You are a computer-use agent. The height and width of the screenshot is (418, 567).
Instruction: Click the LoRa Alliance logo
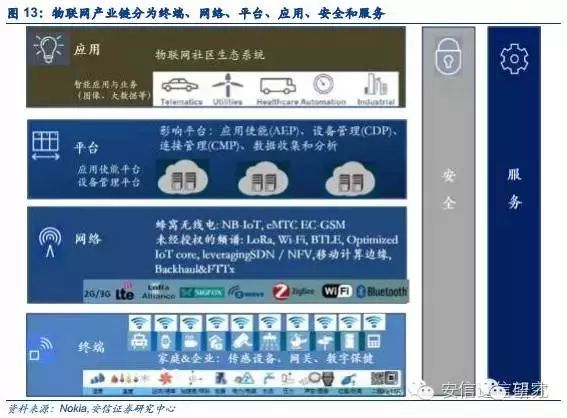(158, 291)
